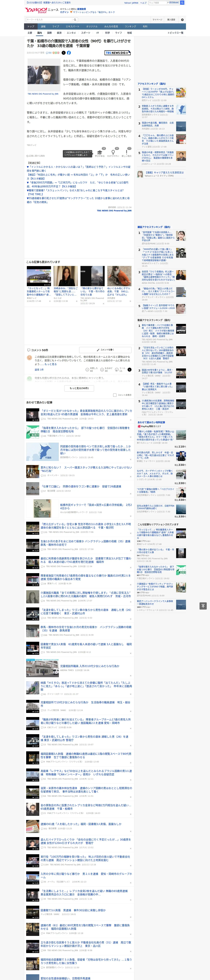Open マイページ link
The height and width of the screenshot is (980, 210).
(157, 20)
